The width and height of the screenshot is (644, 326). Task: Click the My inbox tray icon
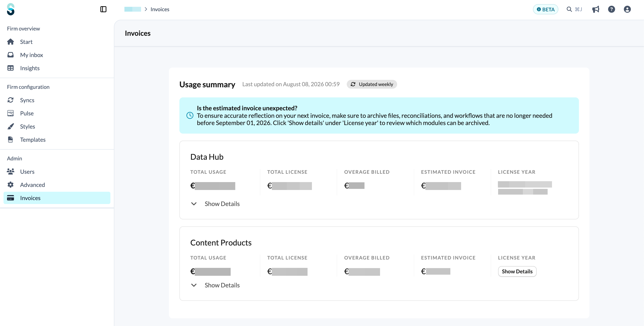[11, 55]
